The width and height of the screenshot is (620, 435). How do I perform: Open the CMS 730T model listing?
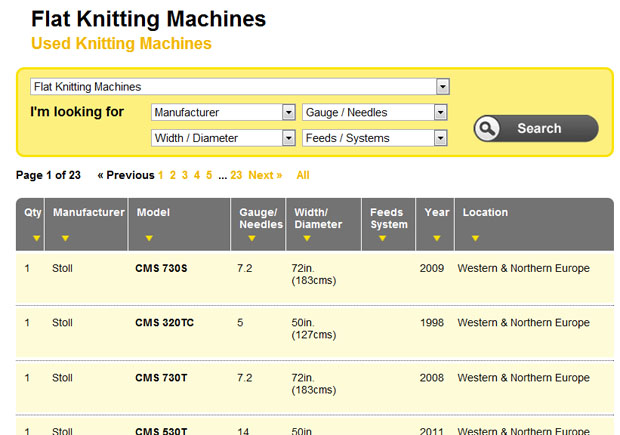click(x=161, y=378)
